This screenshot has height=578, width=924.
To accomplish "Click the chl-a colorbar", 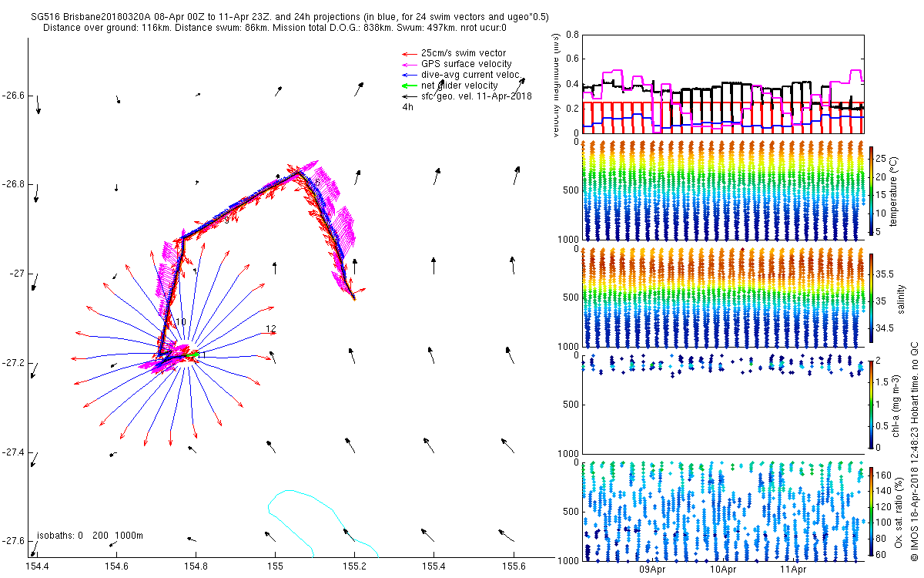I will click(x=871, y=403).
